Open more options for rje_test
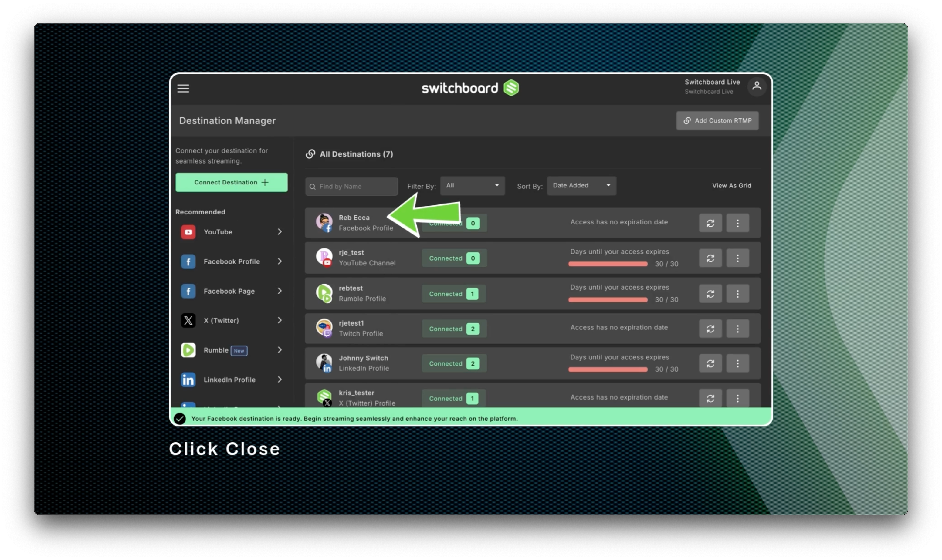This screenshot has width=942, height=560. pyautogui.click(x=737, y=258)
